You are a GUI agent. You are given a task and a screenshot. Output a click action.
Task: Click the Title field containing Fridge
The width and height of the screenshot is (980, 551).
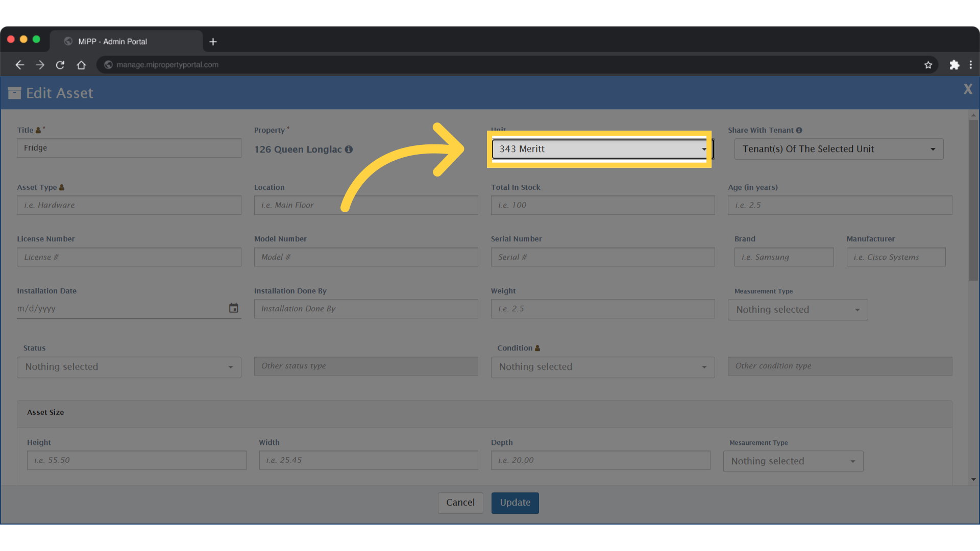[129, 148]
